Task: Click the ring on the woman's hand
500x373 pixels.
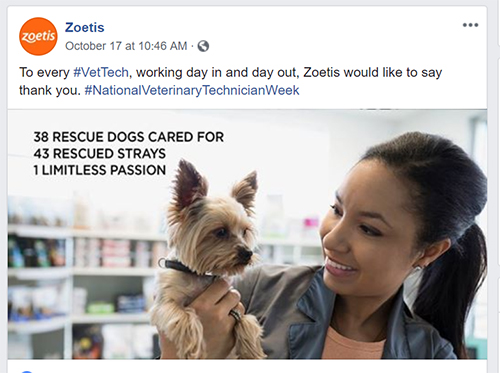Action: click(236, 315)
